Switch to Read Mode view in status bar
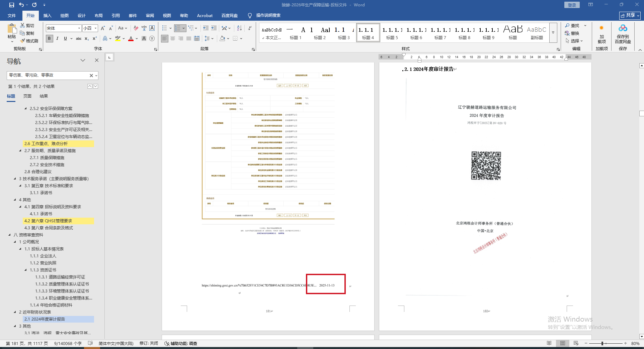 point(549,343)
